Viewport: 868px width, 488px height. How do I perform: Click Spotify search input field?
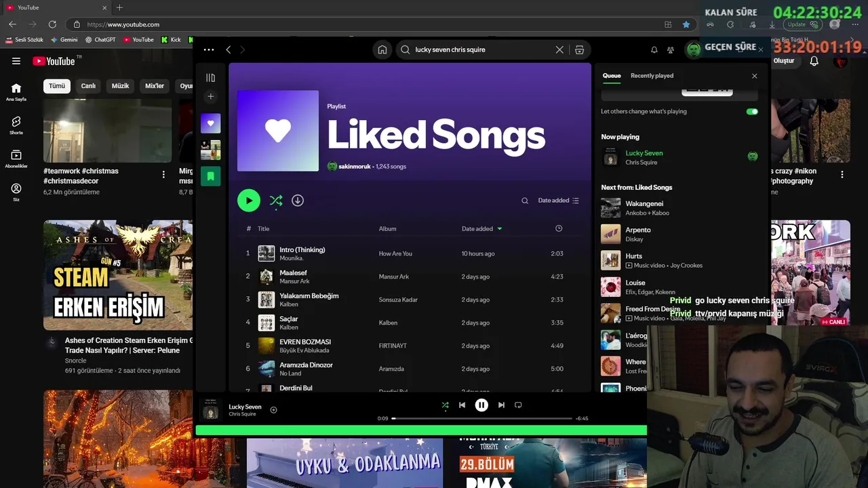click(x=481, y=49)
